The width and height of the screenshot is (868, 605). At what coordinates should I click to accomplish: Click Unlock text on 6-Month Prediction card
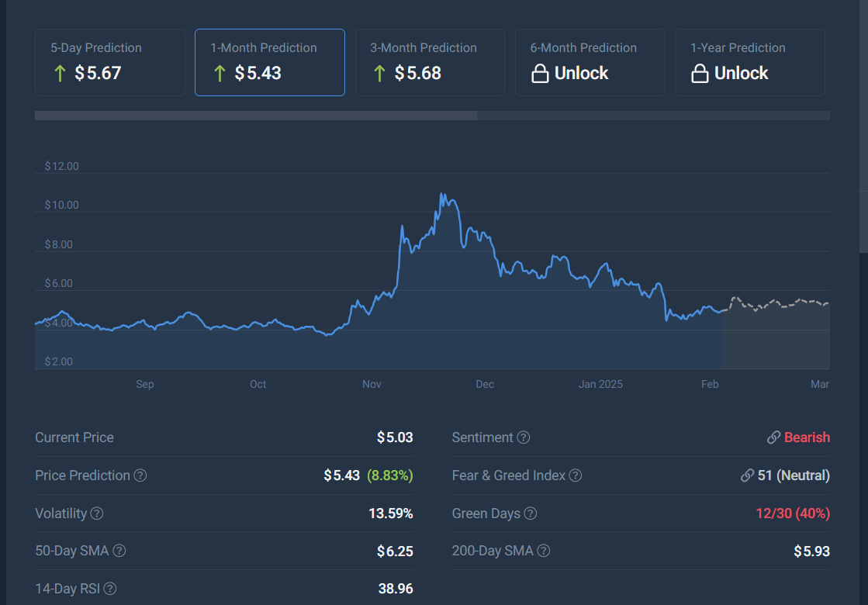point(581,74)
